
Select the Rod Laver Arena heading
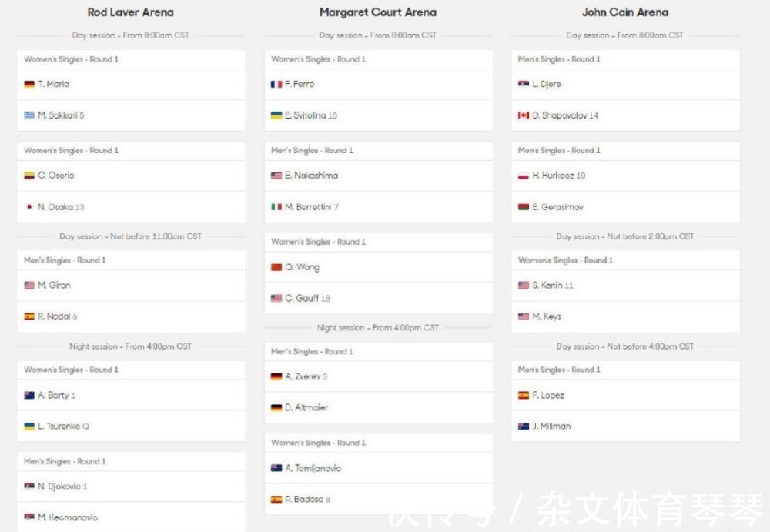[131, 12]
